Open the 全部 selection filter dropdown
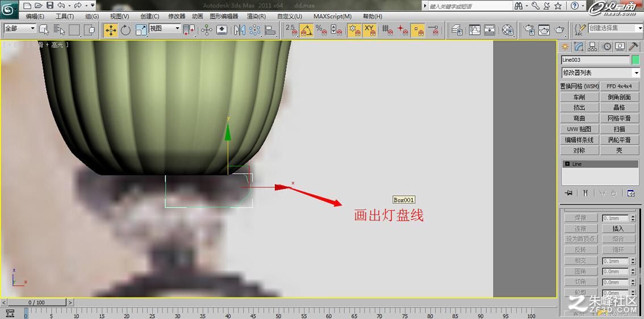This screenshot has width=644, height=319. 20,28
